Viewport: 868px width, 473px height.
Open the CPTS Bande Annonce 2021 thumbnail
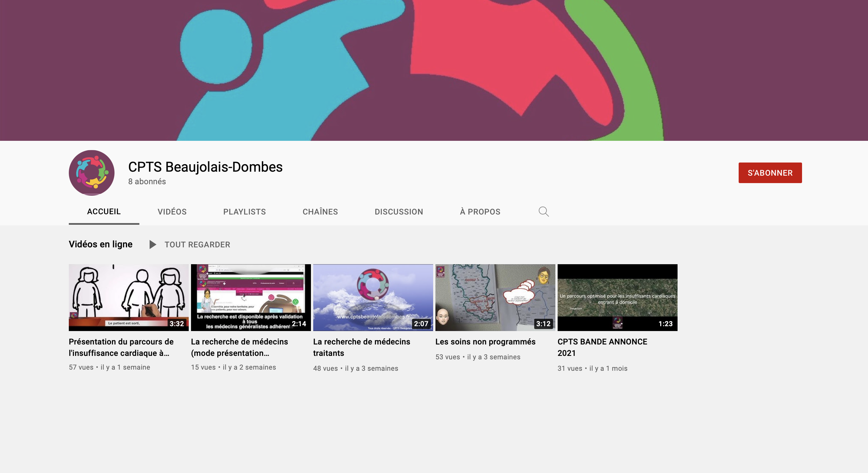[x=617, y=297]
